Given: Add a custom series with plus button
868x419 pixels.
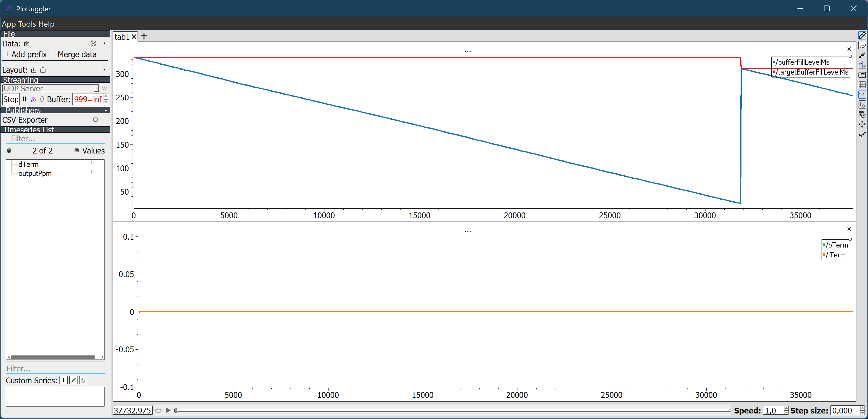Looking at the screenshot, I should [x=63, y=380].
